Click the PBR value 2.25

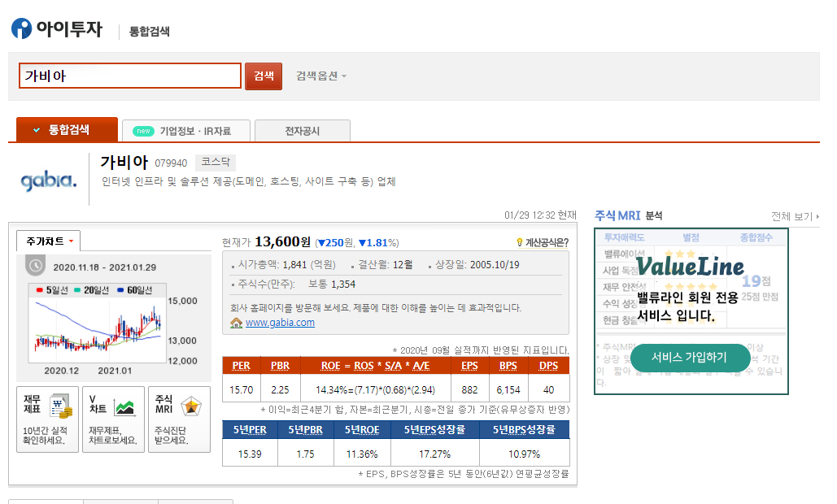280,390
